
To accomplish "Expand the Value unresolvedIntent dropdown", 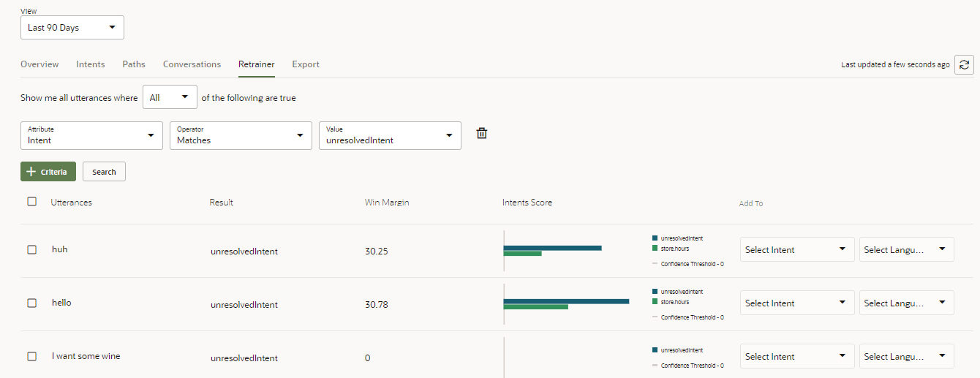I will (x=390, y=135).
